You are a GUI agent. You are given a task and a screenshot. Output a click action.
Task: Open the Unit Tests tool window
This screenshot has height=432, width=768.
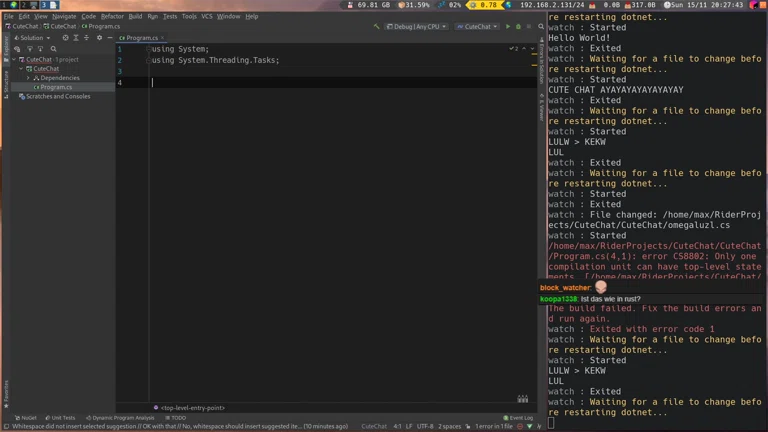[x=60, y=418]
